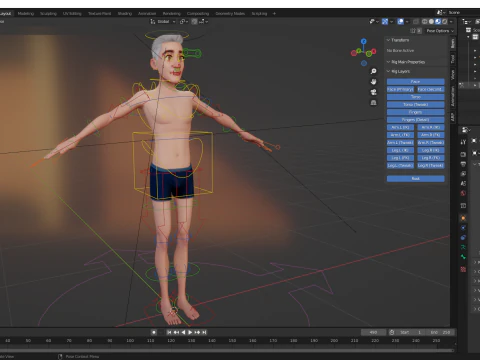Open the snapping options dropdown
The height and width of the screenshot is (360, 480).
tap(203, 21)
